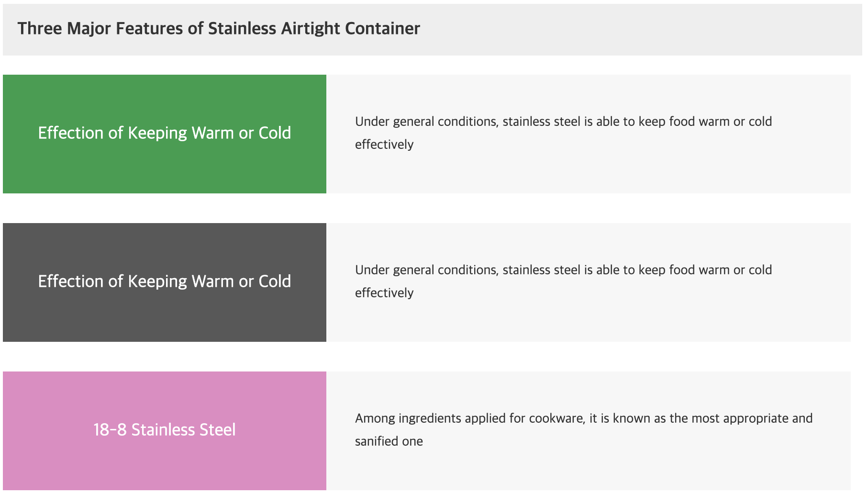Select the pink "18-8 Stainless Steel" box
Image resolution: width=868 pixels, height=495 pixels.
point(164,430)
